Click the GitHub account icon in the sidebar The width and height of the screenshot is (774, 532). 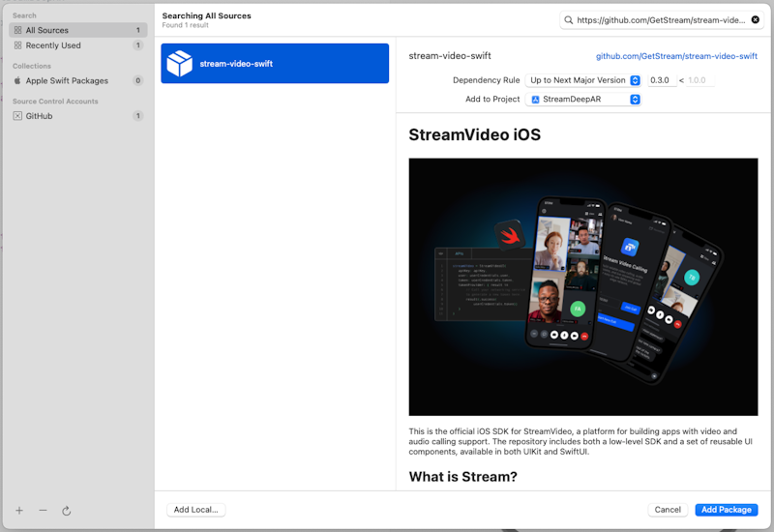[17, 116]
